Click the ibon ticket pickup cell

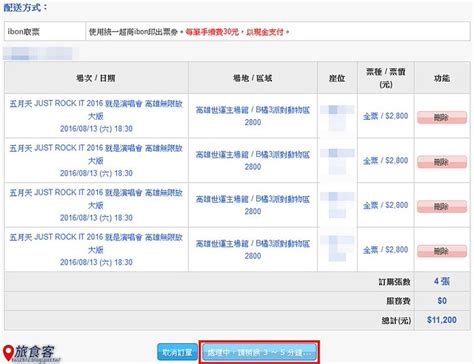pyautogui.click(x=45, y=32)
